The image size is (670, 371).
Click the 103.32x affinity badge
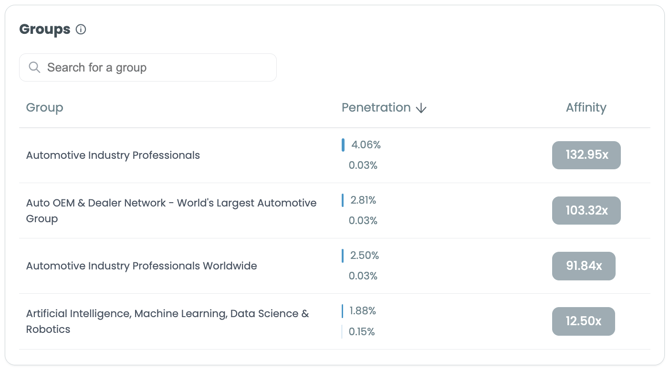click(x=586, y=210)
